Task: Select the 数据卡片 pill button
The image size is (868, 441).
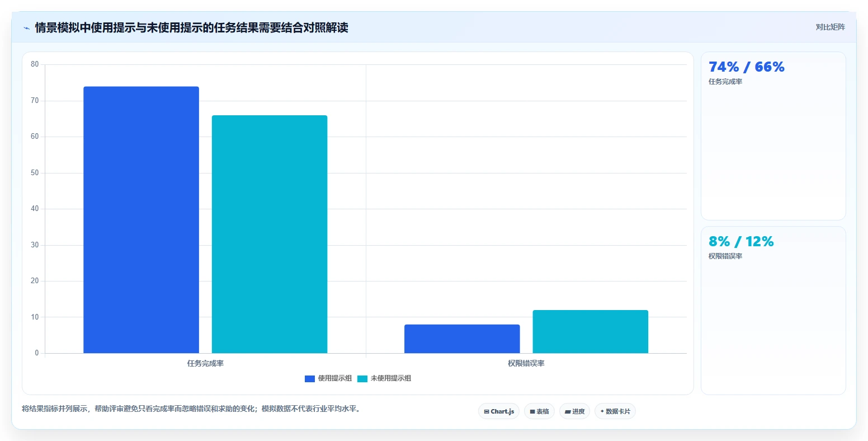Action: coord(615,411)
